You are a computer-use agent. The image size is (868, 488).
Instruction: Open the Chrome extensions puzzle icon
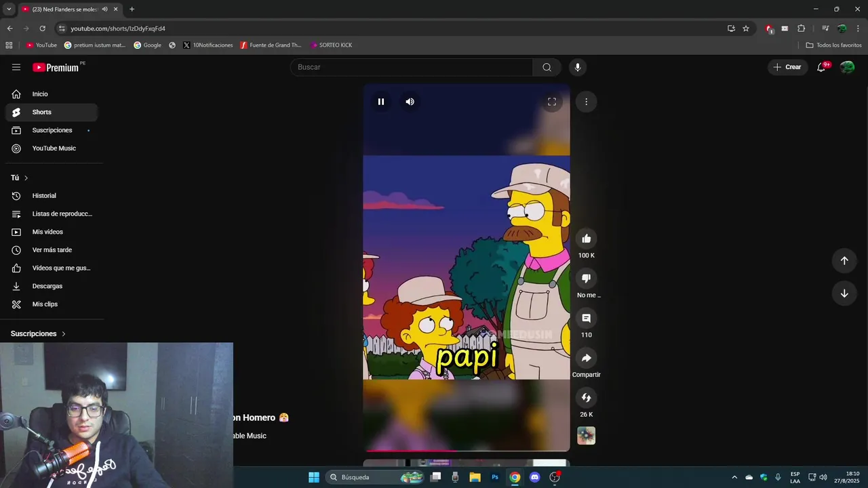click(802, 28)
